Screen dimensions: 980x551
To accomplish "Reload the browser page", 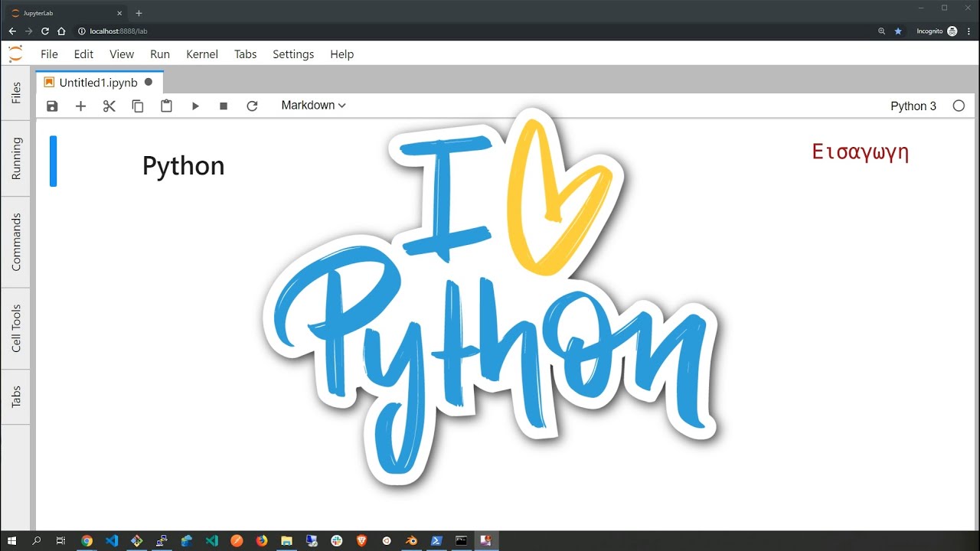I will 44,31.
